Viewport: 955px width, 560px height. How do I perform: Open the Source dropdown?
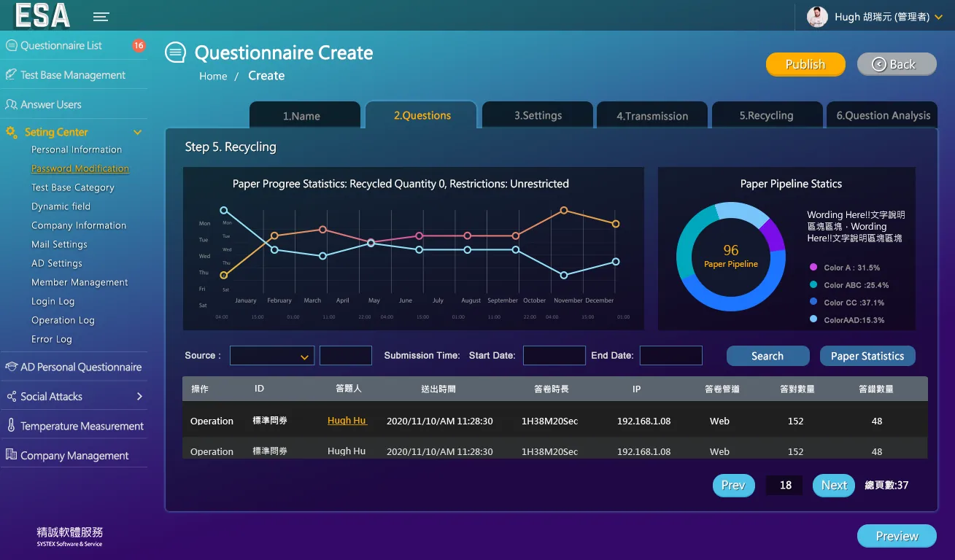click(x=272, y=356)
